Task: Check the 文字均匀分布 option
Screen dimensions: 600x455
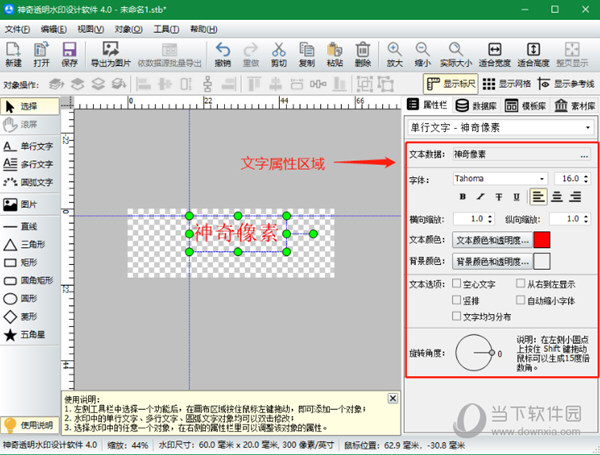Action: [456, 316]
